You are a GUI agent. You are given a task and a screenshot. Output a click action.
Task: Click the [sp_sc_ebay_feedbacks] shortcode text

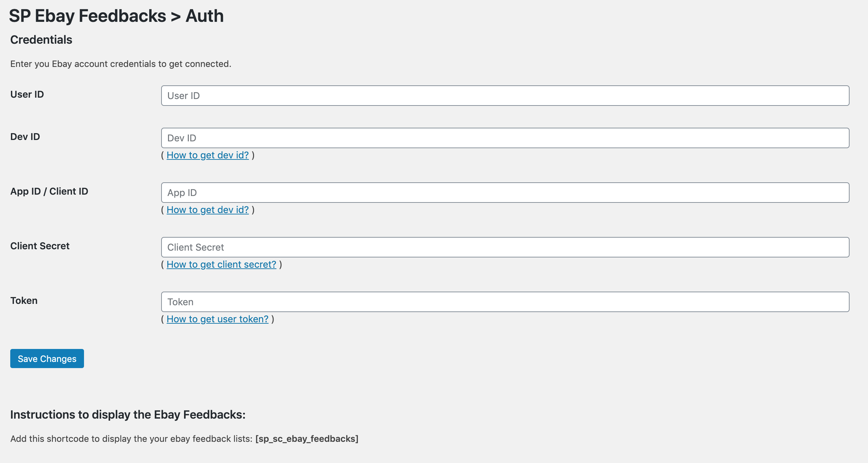(x=307, y=439)
